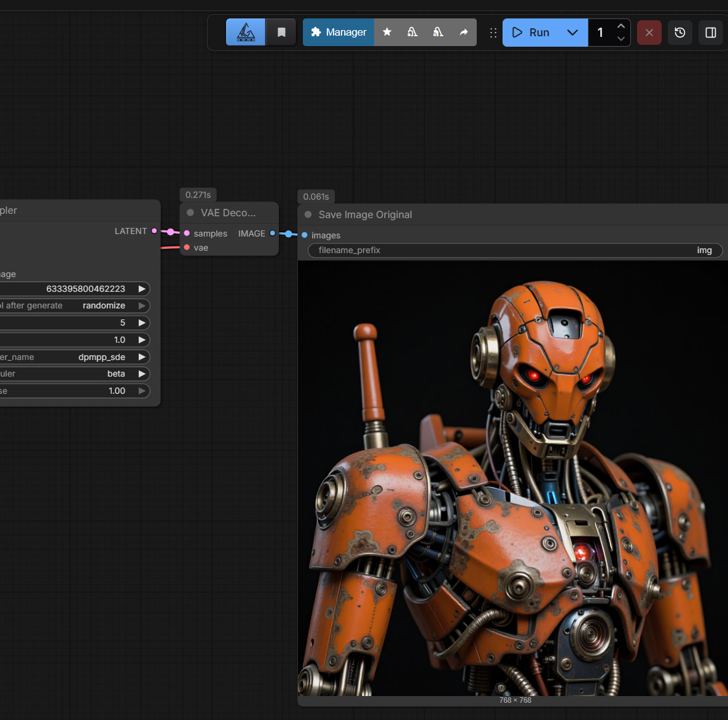The image size is (728, 720).
Task: Click the IMAGE output slot on VAE Decode
Action: (x=273, y=233)
